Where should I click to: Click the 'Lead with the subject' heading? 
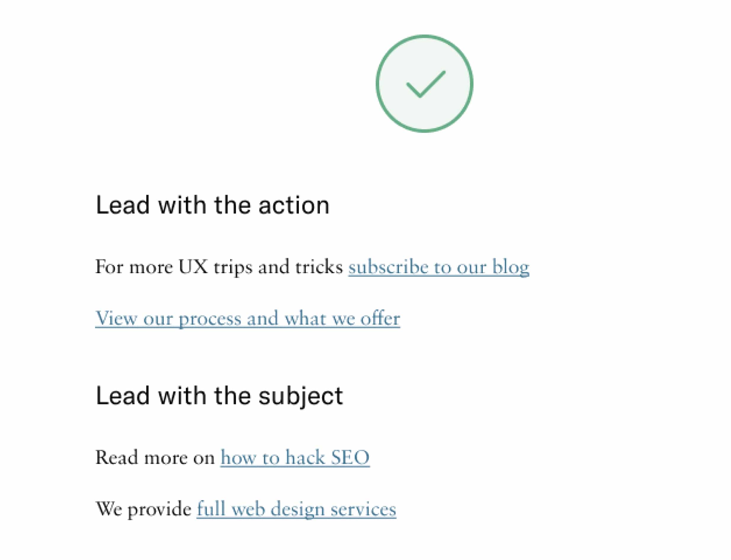(219, 396)
